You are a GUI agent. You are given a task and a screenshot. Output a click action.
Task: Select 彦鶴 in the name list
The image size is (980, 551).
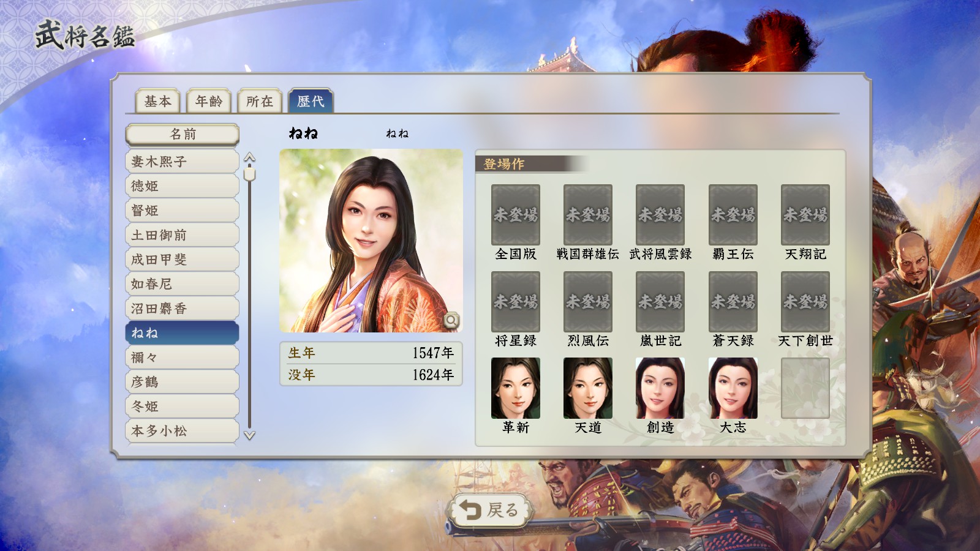pos(182,382)
